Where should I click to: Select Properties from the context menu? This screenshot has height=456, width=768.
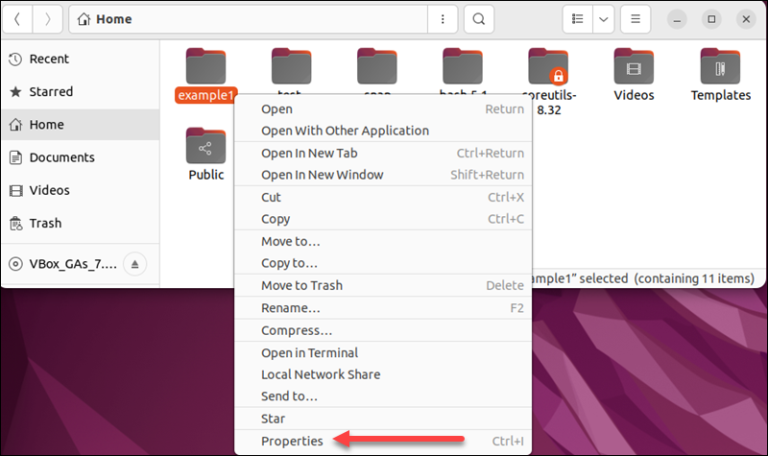pyautogui.click(x=292, y=441)
